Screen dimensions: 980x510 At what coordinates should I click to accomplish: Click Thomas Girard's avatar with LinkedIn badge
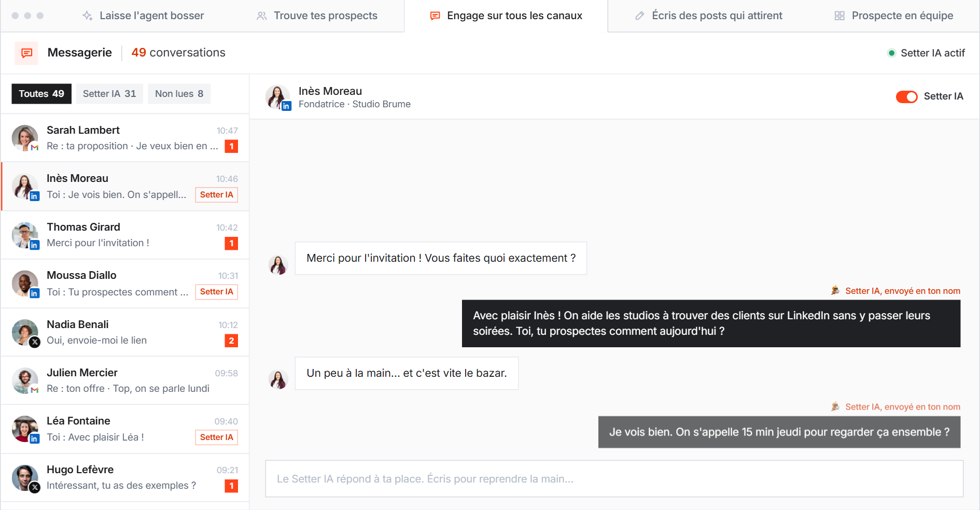click(x=25, y=235)
